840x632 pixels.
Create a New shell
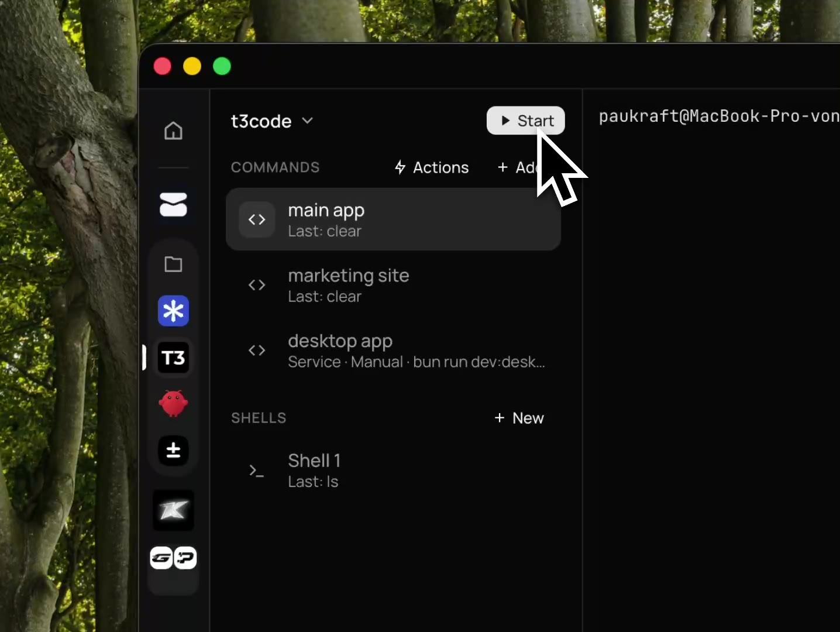(x=519, y=418)
